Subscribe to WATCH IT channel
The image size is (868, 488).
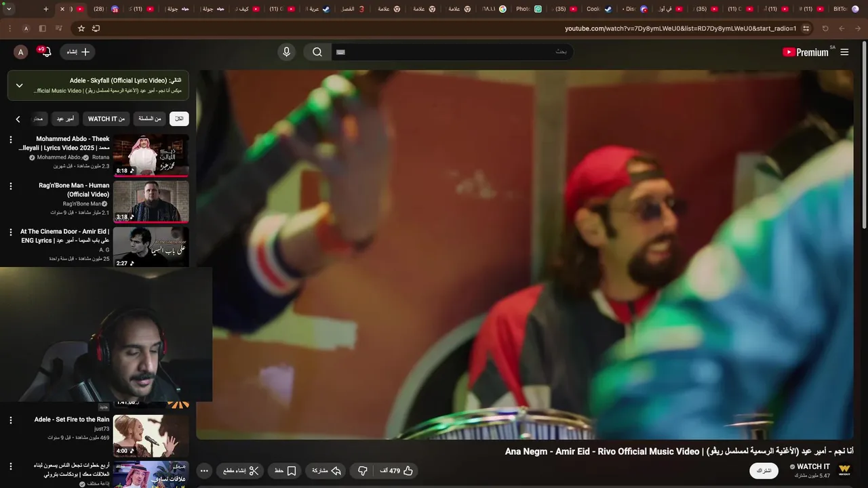[x=764, y=470]
